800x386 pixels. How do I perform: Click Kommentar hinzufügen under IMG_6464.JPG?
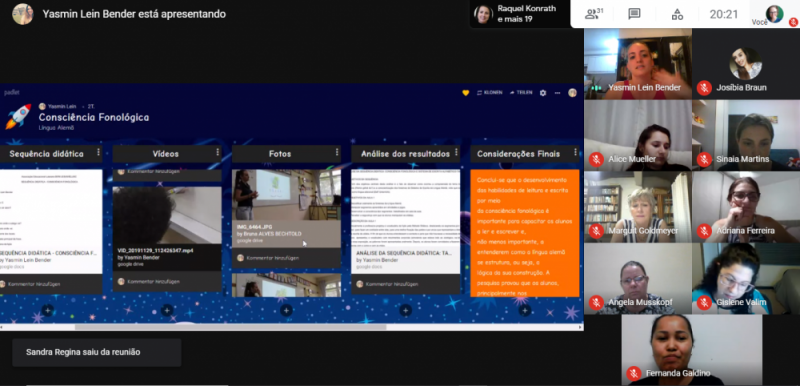pos(272,258)
